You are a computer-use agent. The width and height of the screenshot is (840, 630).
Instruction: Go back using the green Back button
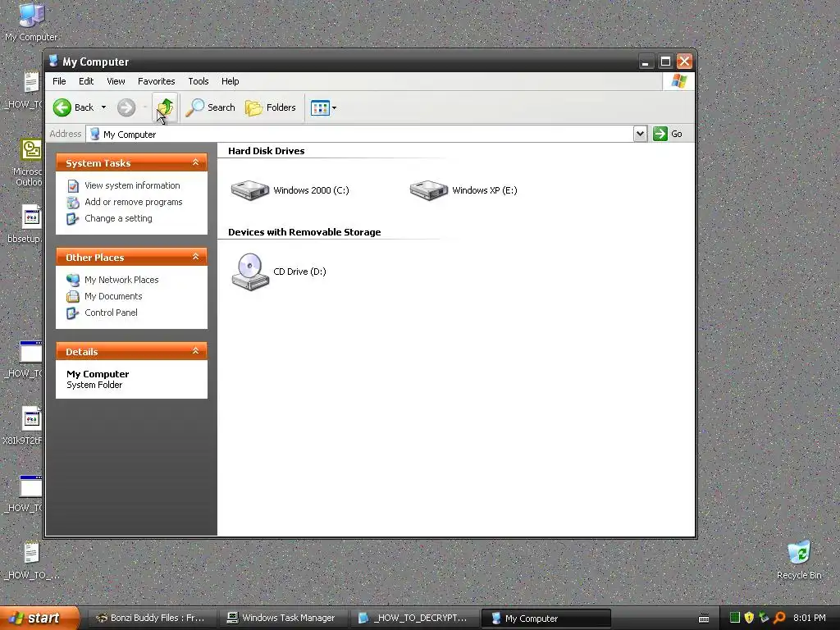[73, 107]
